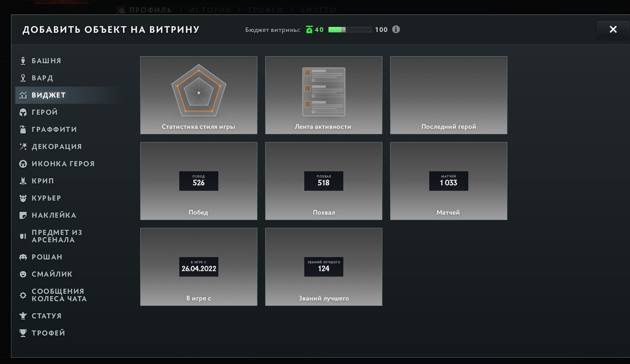Image resolution: width=630 pixels, height=364 pixels.
Task: Select the ВИДЖЕТ category in the sidebar
Action: point(68,95)
